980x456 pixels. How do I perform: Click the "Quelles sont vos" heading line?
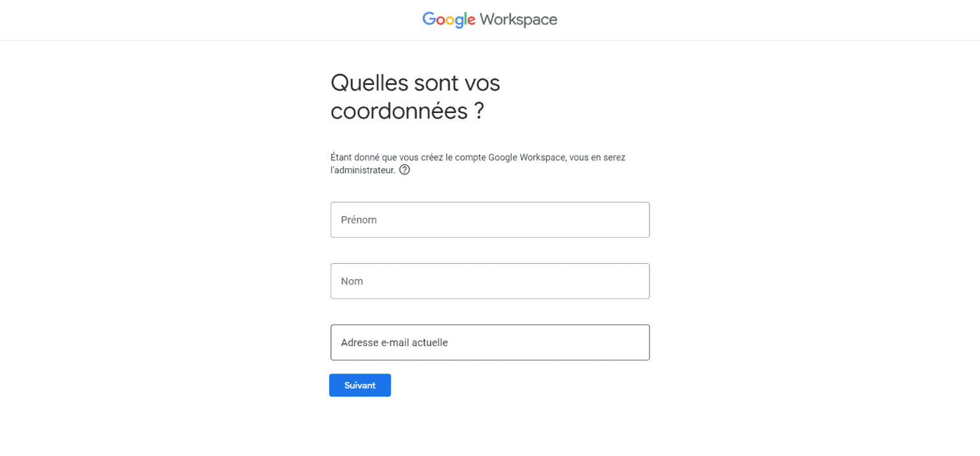pos(415,83)
